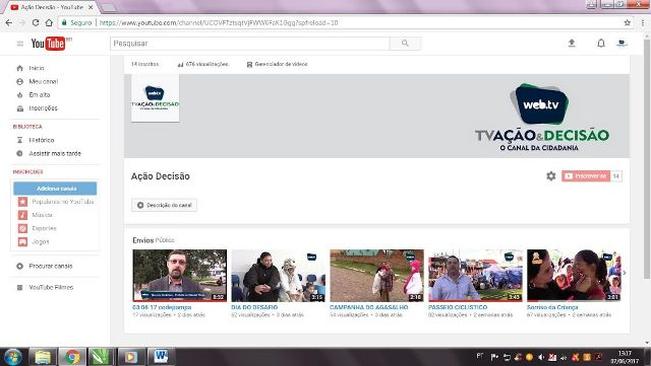The width and height of the screenshot is (651, 366).
Task: Open channel settings gear icon
Action: point(551,176)
